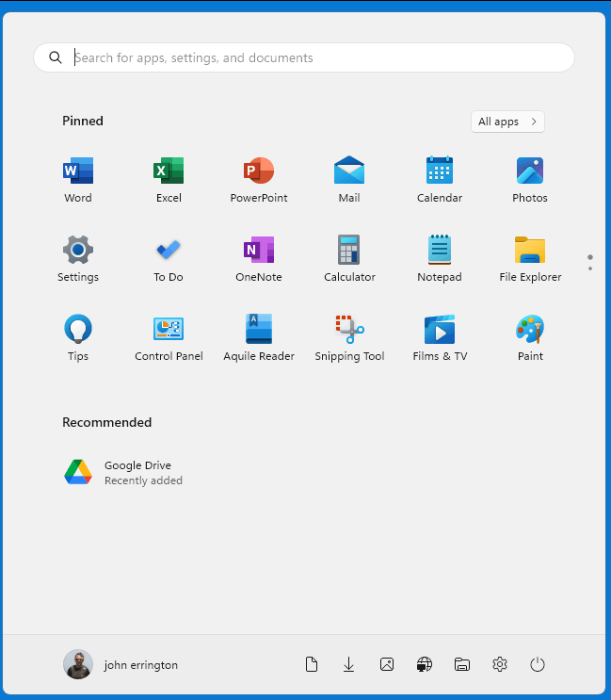Open the pinned Settings gear app
The height and width of the screenshot is (700, 611).
pos(78,258)
